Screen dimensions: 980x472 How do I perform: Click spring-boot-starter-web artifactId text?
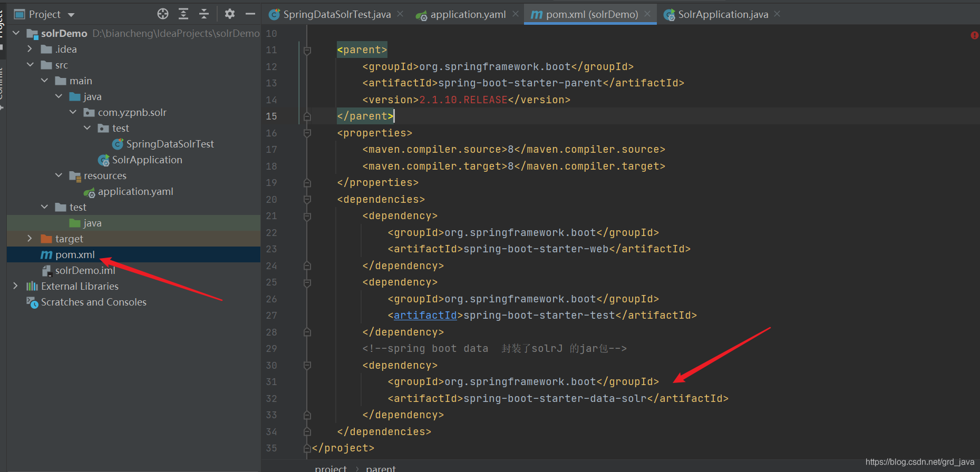[x=536, y=249]
